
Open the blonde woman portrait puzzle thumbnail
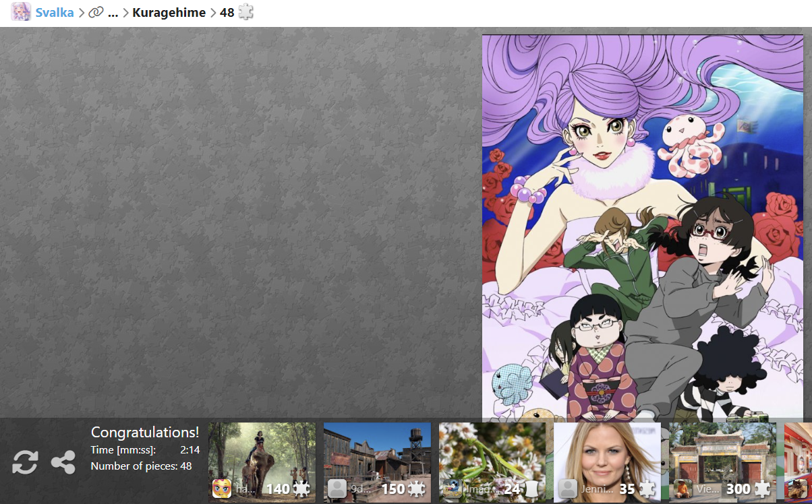click(x=607, y=462)
